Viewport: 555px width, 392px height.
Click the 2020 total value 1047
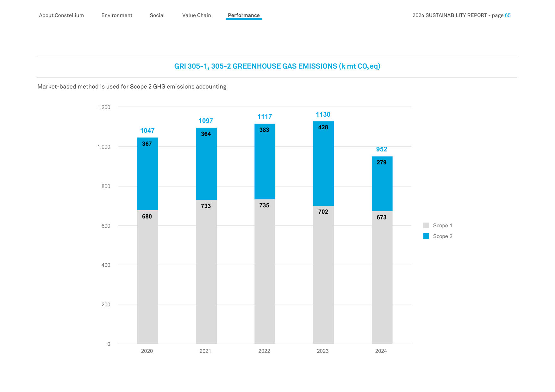[147, 131]
